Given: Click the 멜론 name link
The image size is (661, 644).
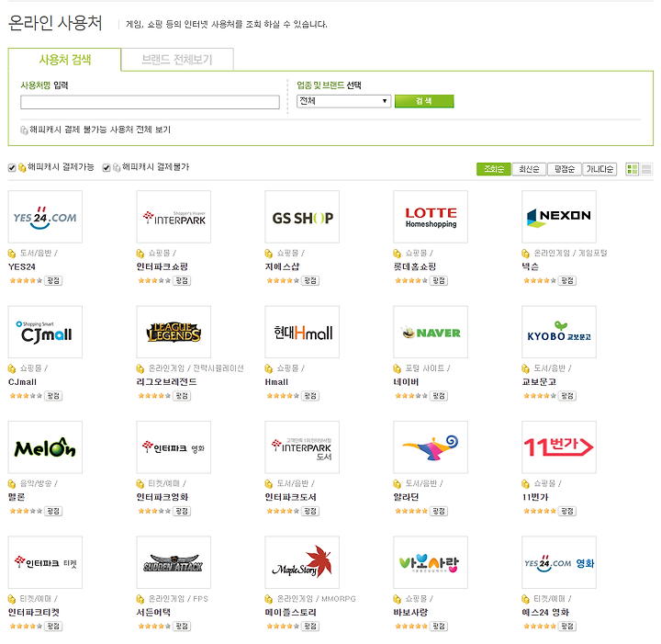Looking at the screenshot, I should tap(17, 497).
